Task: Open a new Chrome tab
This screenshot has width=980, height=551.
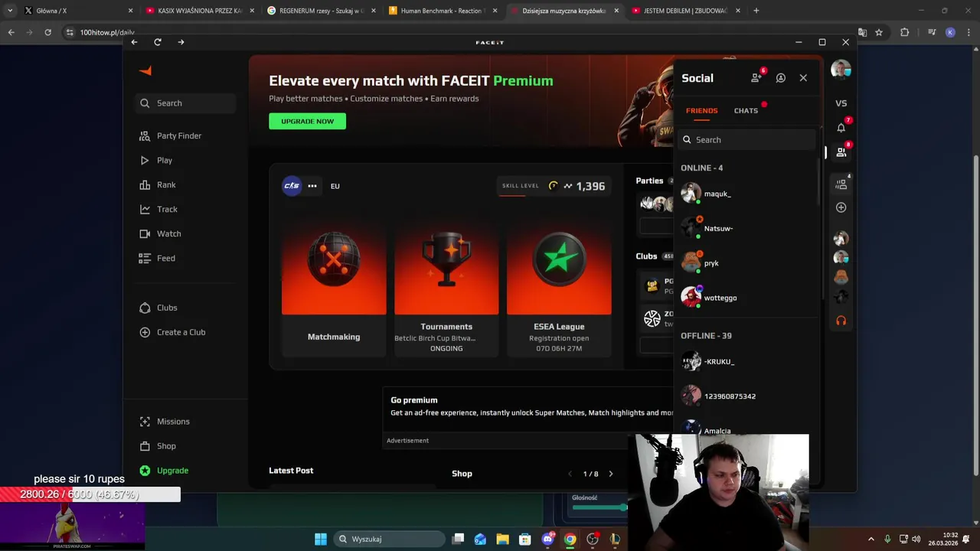Action: coord(756,11)
